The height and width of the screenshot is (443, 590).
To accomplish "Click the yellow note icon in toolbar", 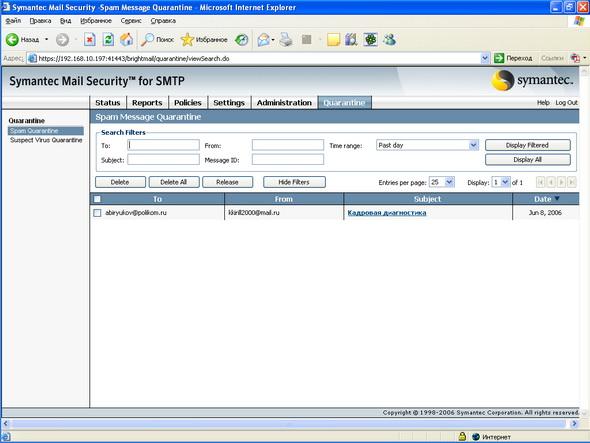I will tap(333, 40).
